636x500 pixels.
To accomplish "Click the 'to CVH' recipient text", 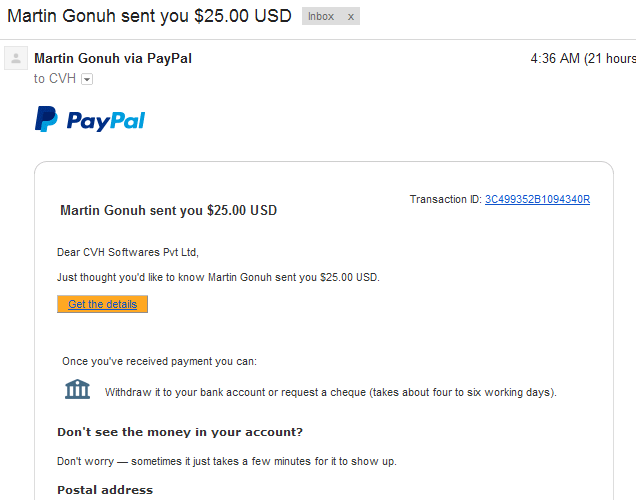I will pyautogui.click(x=55, y=79).
